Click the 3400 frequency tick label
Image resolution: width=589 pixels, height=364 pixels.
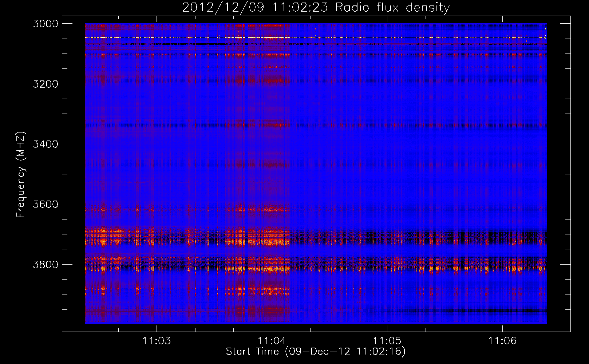pos(46,144)
